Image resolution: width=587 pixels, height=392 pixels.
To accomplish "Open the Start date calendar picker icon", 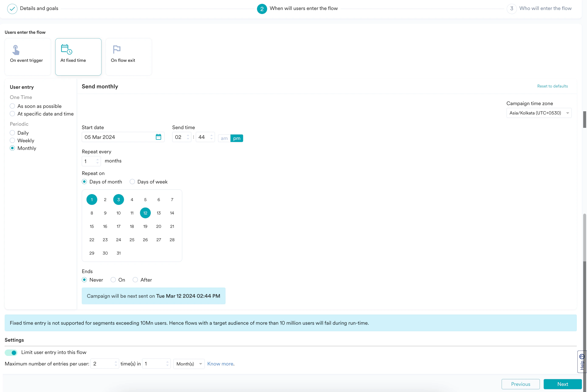I will (158, 137).
